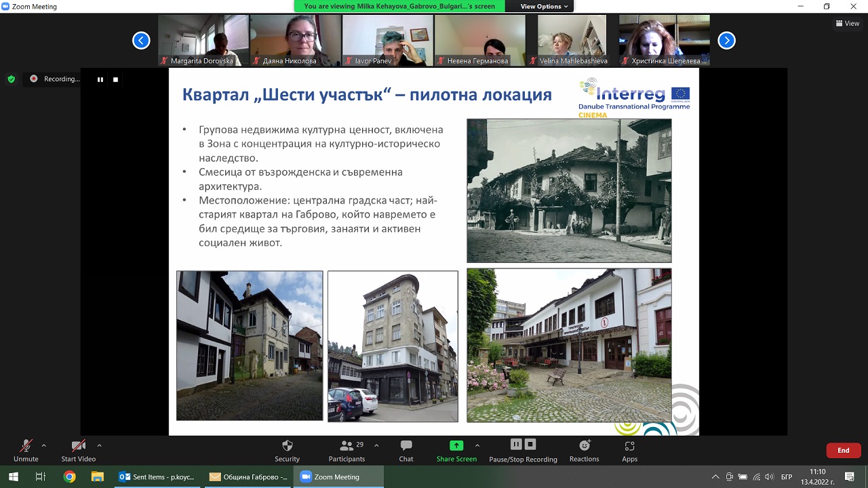Image resolution: width=868 pixels, height=488 pixels.
Task: Click the green encryption shield icon
Action: [x=11, y=79]
